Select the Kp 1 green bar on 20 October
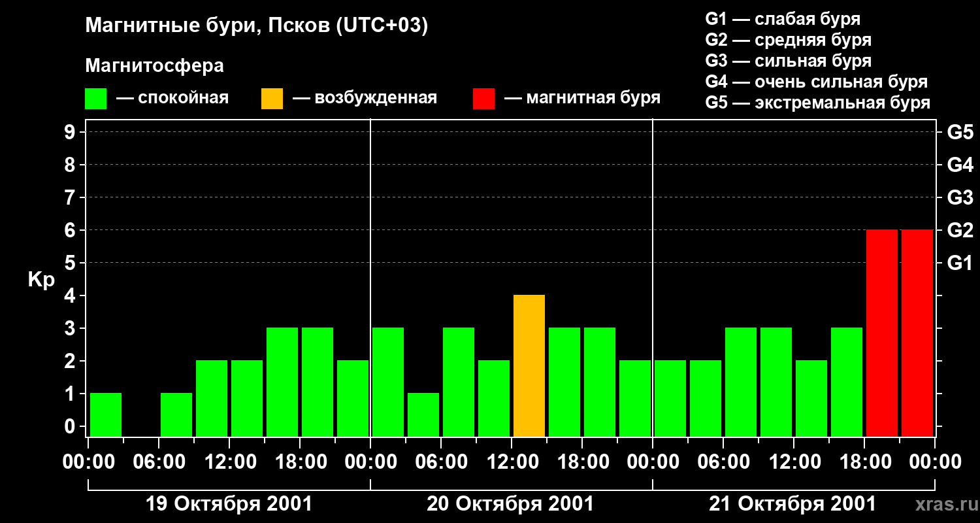The width and height of the screenshot is (980, 523). click(423, 414)
